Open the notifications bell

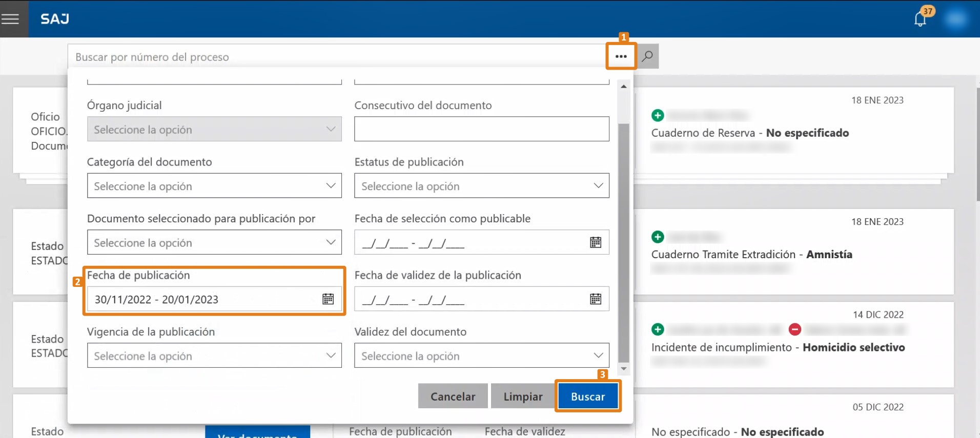pos(921,19)
